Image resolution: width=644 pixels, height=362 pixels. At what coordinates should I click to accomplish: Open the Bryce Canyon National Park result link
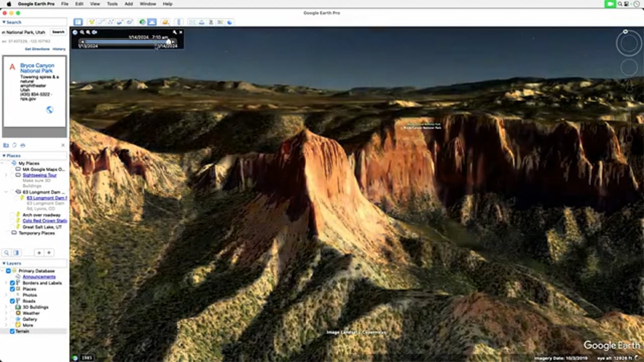click(37, 68)
